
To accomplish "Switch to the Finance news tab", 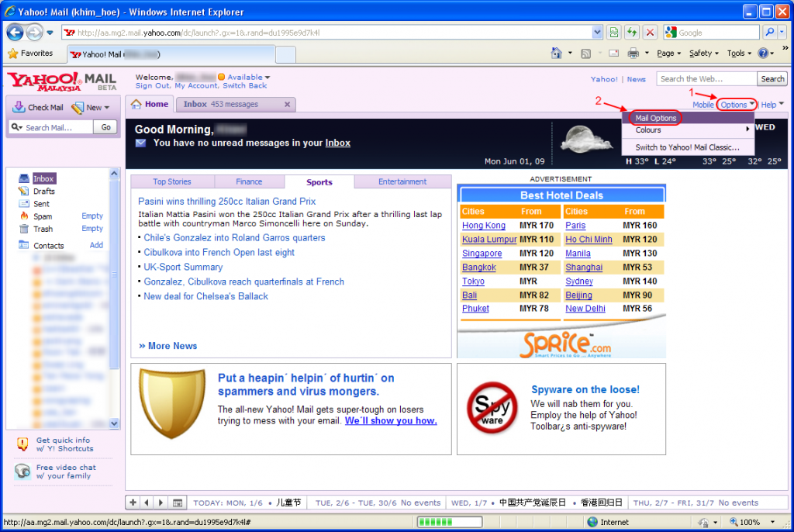I will [249, 181].
